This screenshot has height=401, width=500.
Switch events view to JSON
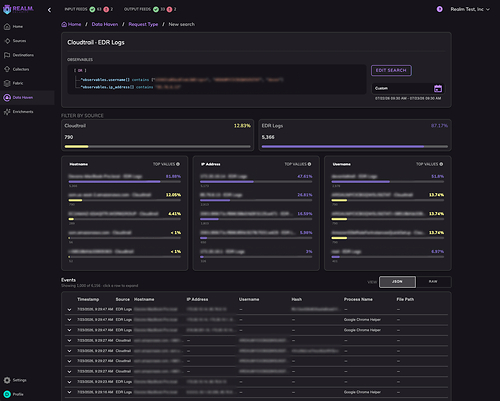click(x=397, y=282)
